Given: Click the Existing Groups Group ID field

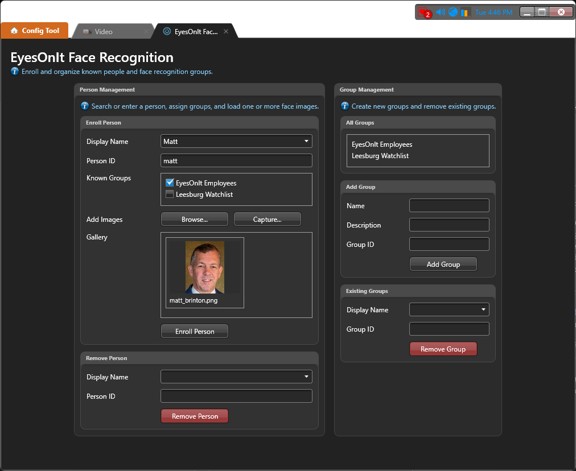Looking at the screenshot, I should (x=449, y=329).
